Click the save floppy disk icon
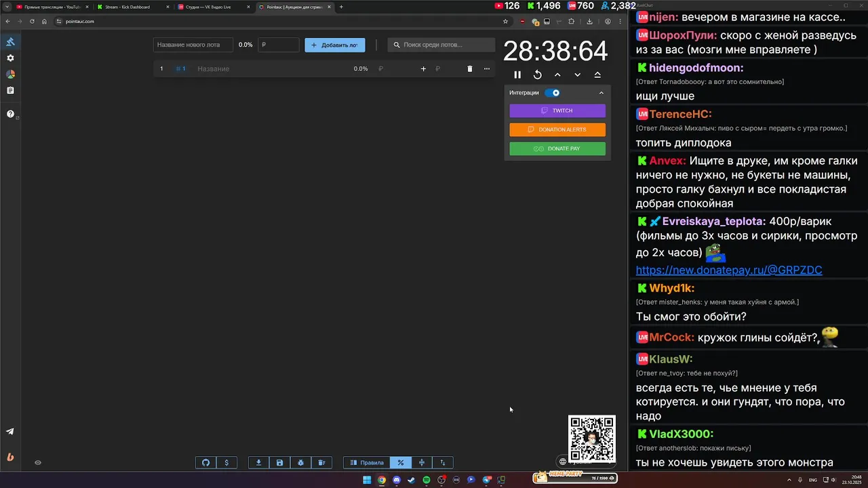The width and height of the screenshot is (868, 488). pyautogui.click(x=279, y=462)
